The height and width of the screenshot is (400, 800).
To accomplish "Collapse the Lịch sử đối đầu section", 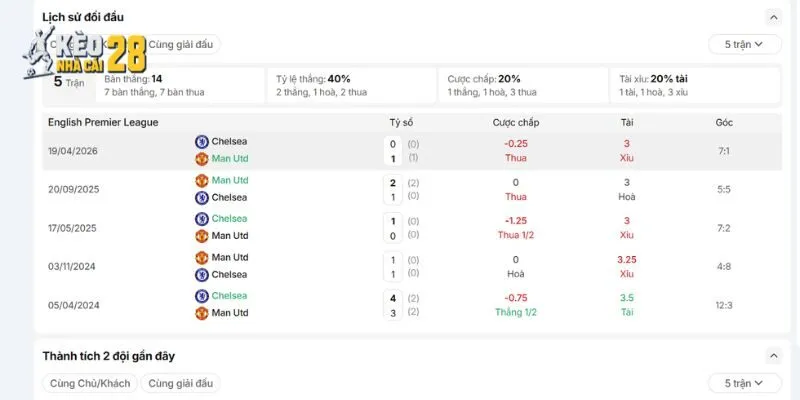I will point(773,17).
